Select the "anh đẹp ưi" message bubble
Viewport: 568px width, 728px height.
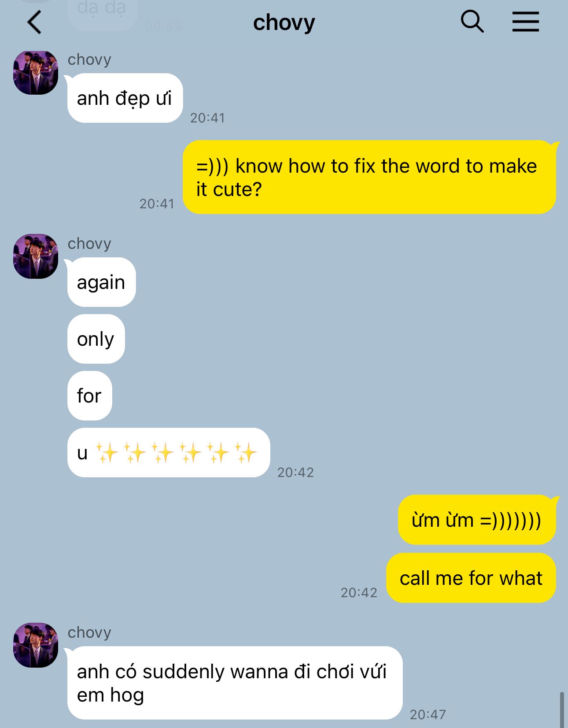[125, 98]
